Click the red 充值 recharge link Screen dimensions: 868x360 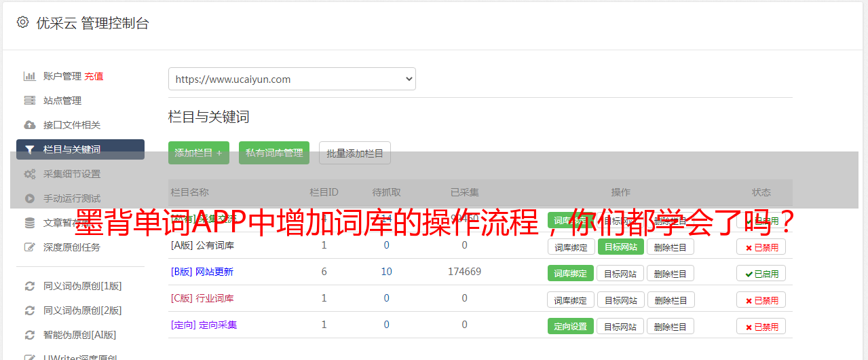(94, 76)
